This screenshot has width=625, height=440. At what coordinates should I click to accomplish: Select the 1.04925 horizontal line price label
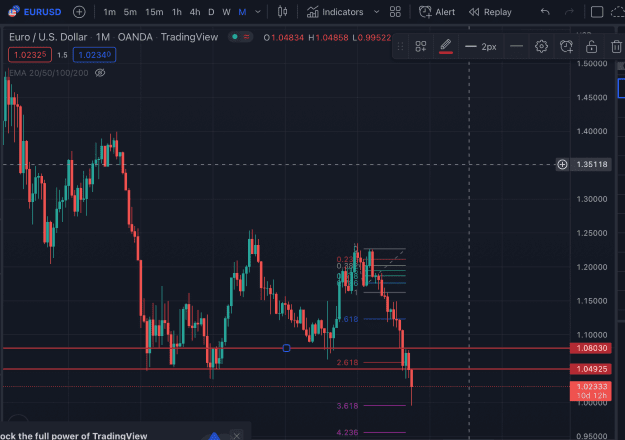click(591, 369)
